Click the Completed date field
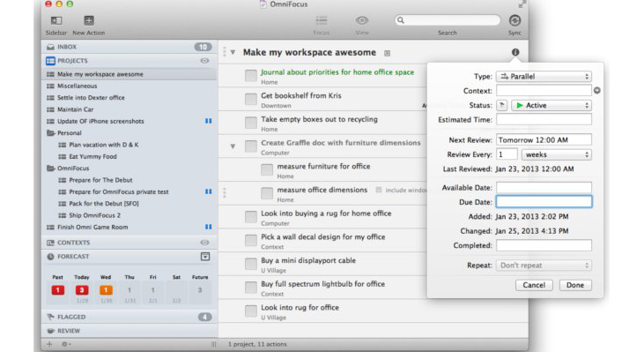 [x=544, y=245]
